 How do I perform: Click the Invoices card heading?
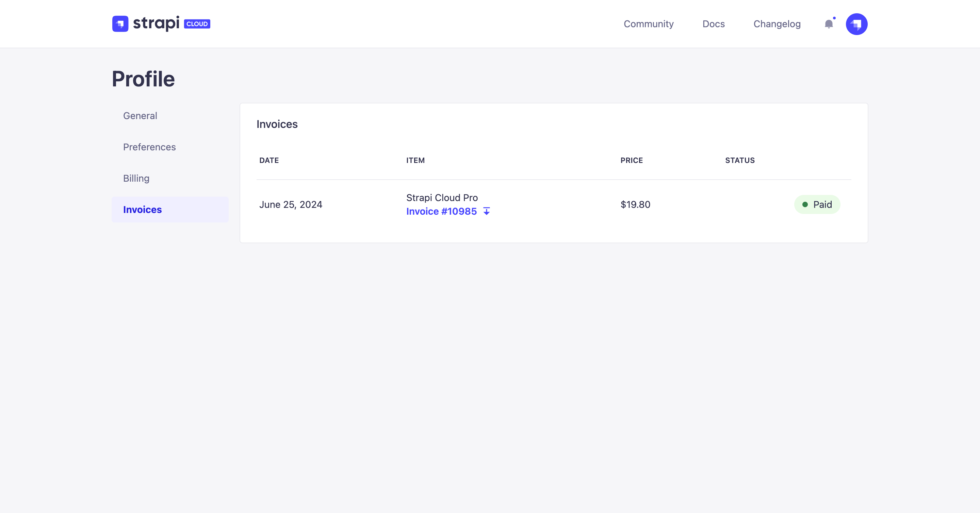(x=277, y=124)
